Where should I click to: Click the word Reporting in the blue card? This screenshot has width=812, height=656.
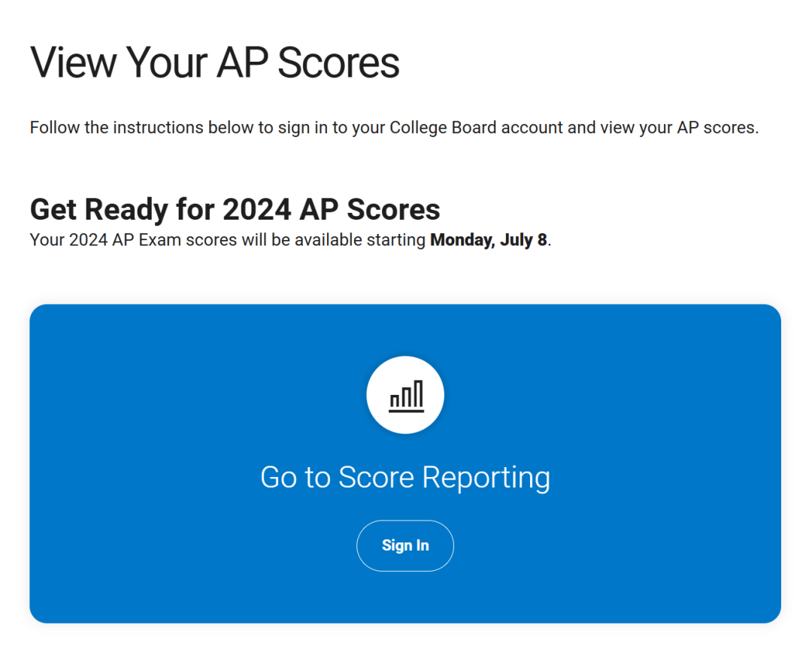[486, 478]
